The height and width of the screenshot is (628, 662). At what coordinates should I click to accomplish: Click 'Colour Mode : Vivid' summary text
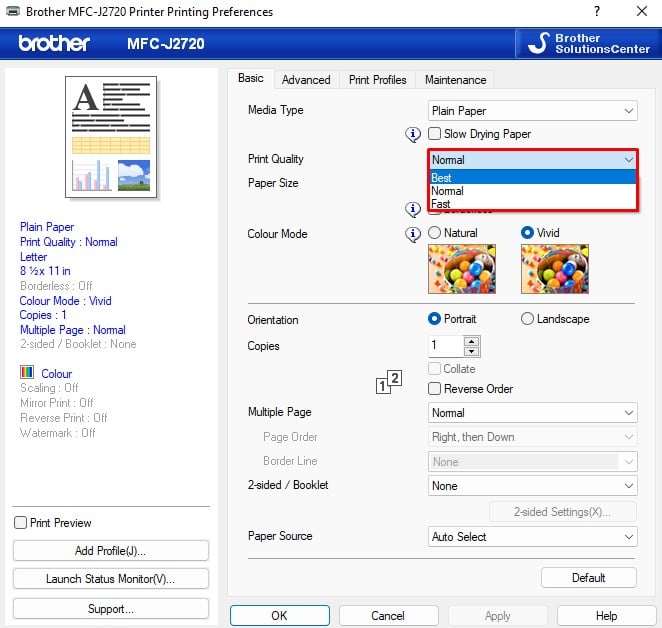(x=65, y=301)
